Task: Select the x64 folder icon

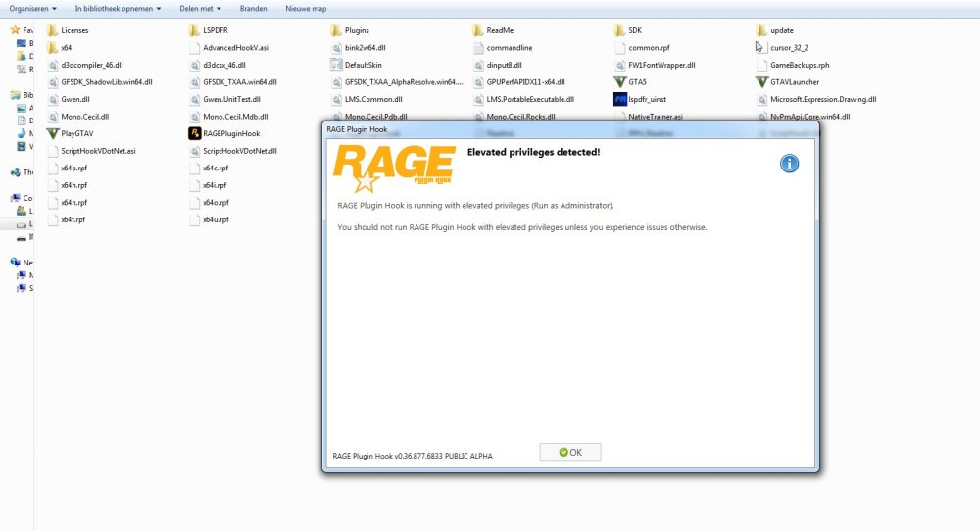Action: pyautogui.click(x=53, y=47)
